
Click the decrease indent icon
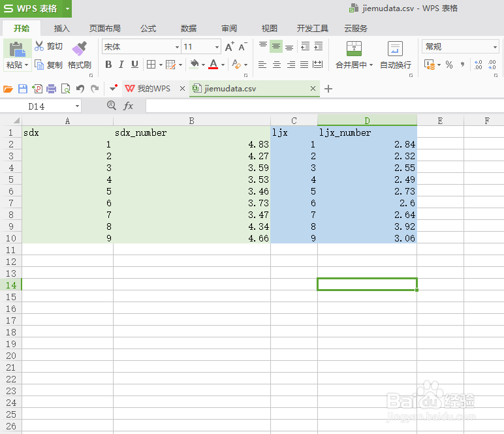(x=305, y=46)
